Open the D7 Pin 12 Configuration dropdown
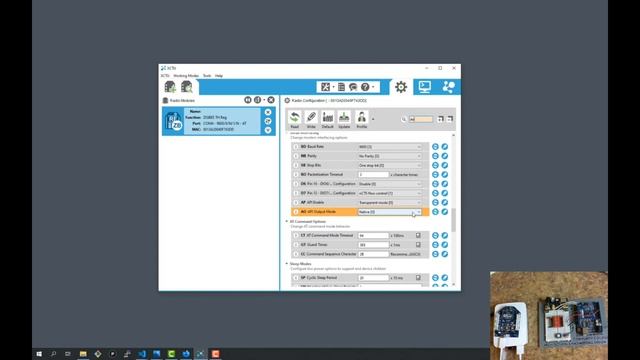The width and height of the screenshot is (640, 360). coord(390,193)
